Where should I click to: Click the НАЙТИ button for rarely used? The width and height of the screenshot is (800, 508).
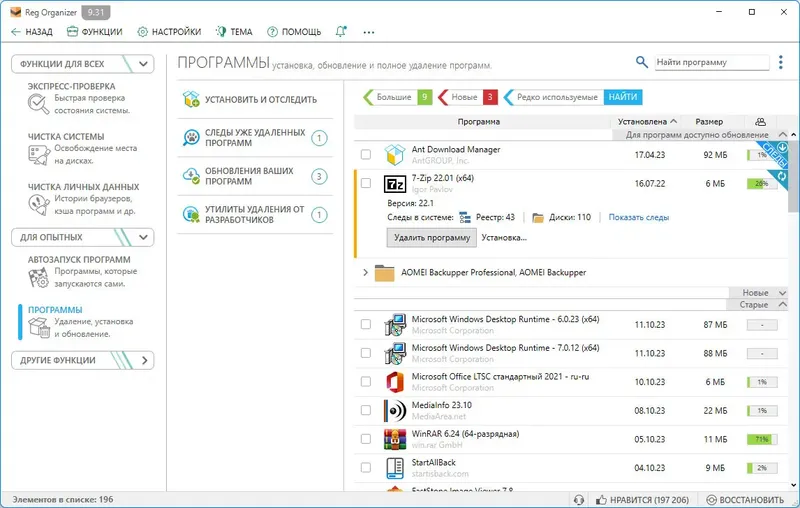pyautogui.click(x=623, y=97)
